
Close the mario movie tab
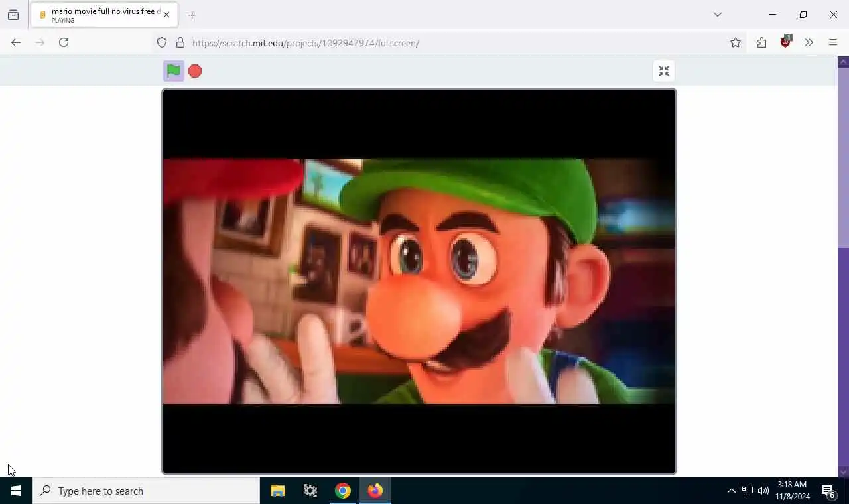(166, 15)
